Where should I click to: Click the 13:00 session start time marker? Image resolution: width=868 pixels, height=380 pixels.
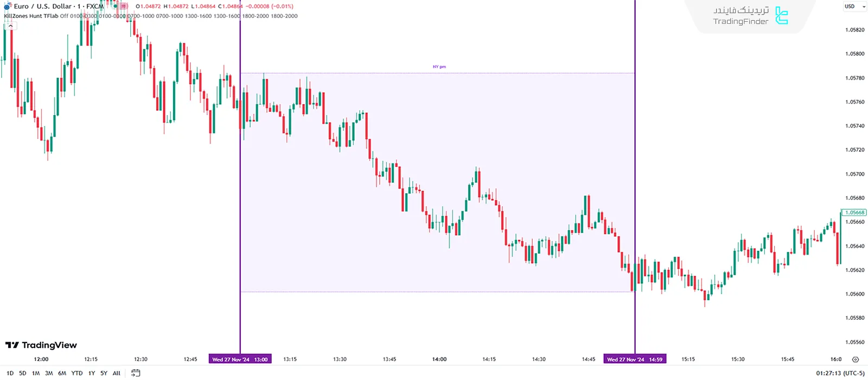(240, 359)
